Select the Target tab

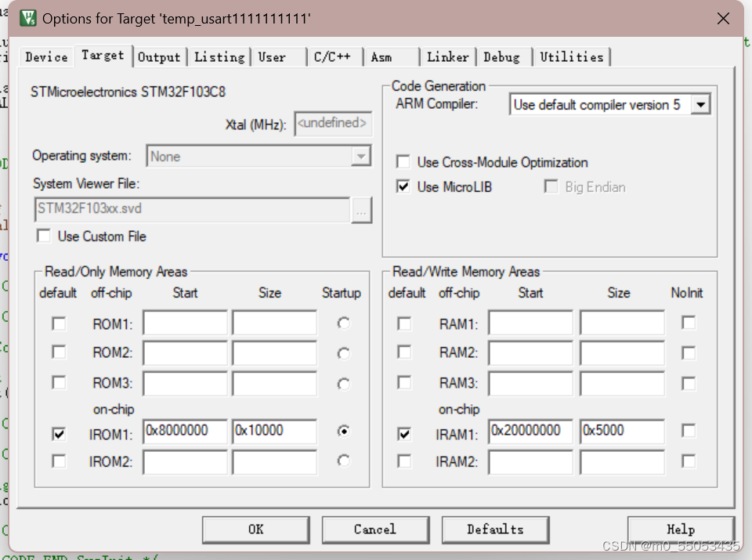[103, 56]
